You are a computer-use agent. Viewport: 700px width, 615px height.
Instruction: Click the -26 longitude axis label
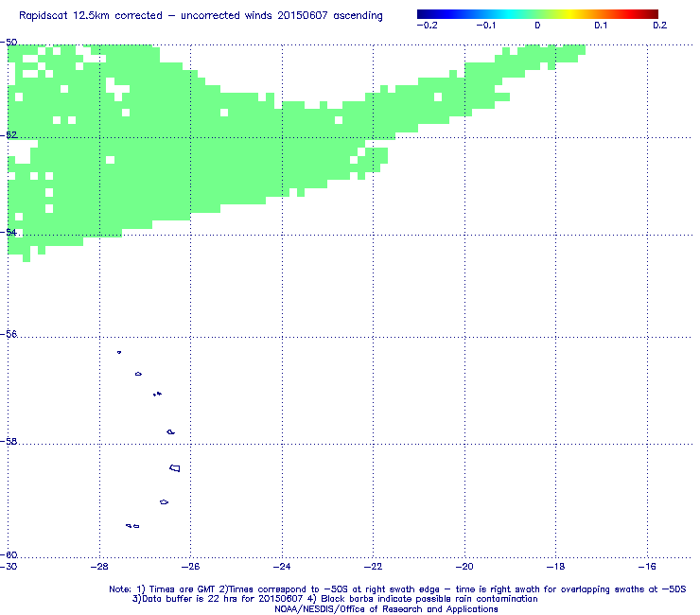tap(191, 567)
